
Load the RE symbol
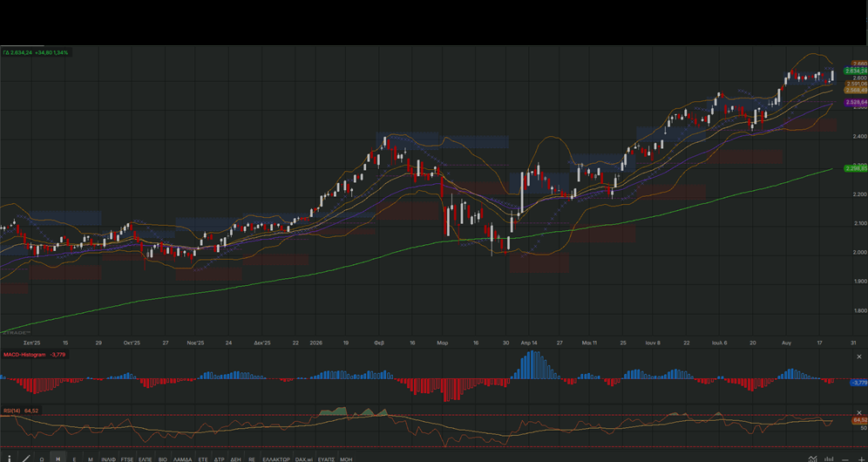[x=252, y=459]
